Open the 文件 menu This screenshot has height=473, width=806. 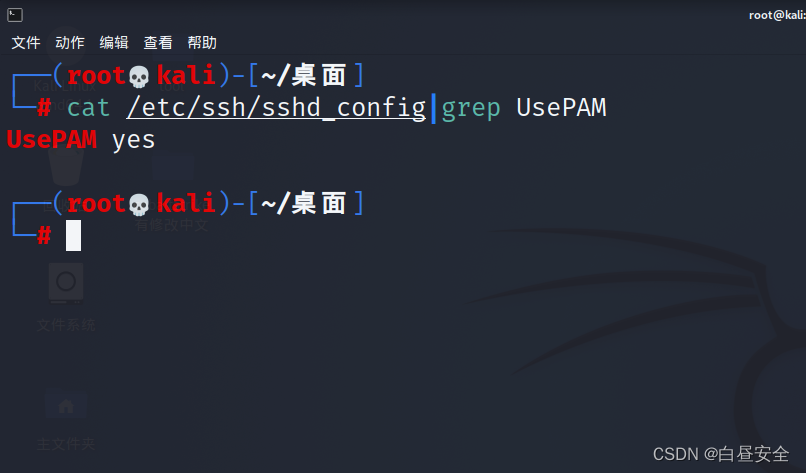[26, 43]
